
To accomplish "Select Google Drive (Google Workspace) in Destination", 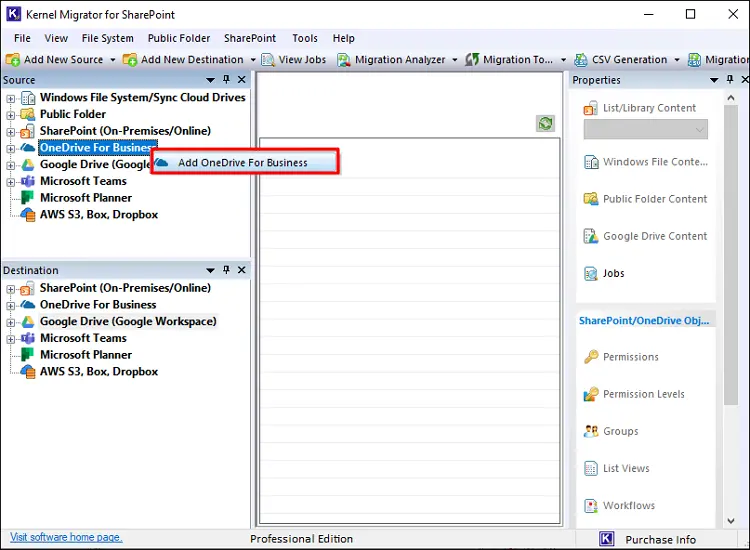I will [128, 321].
